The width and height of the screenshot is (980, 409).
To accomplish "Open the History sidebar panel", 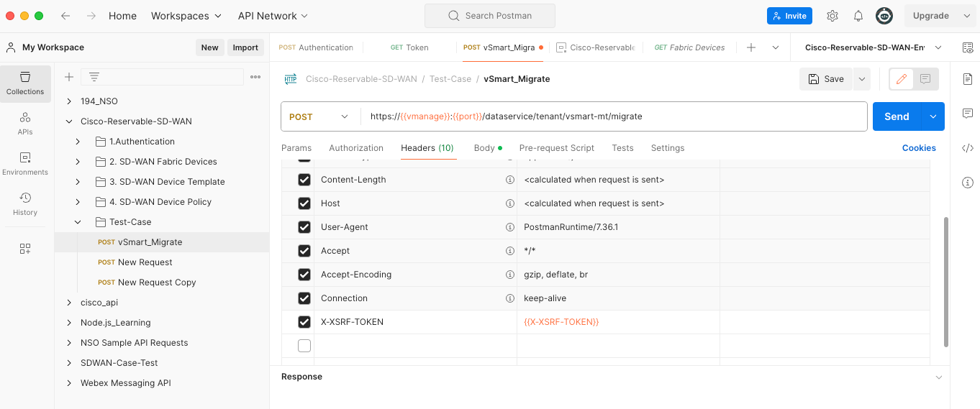I will click(x=25, y=204).
